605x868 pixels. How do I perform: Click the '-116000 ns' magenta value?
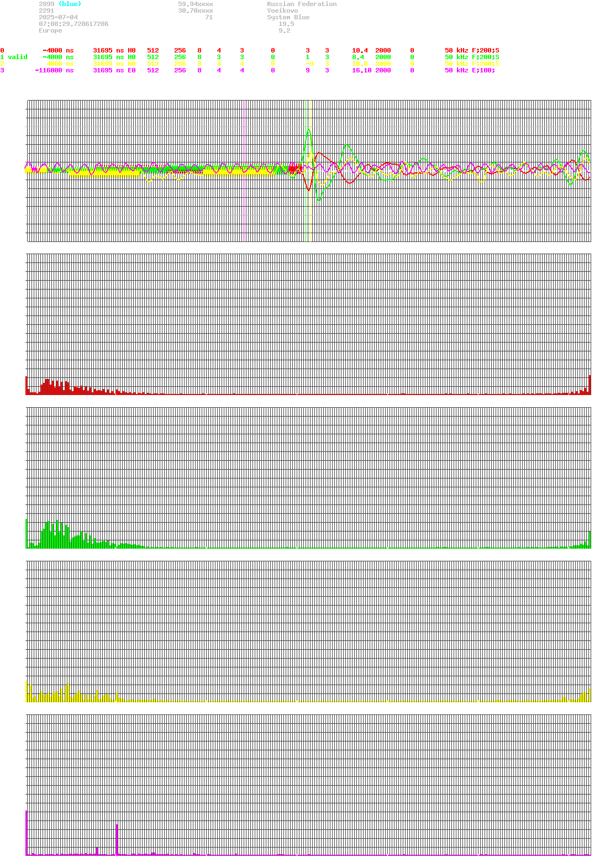tap(54, 70)
